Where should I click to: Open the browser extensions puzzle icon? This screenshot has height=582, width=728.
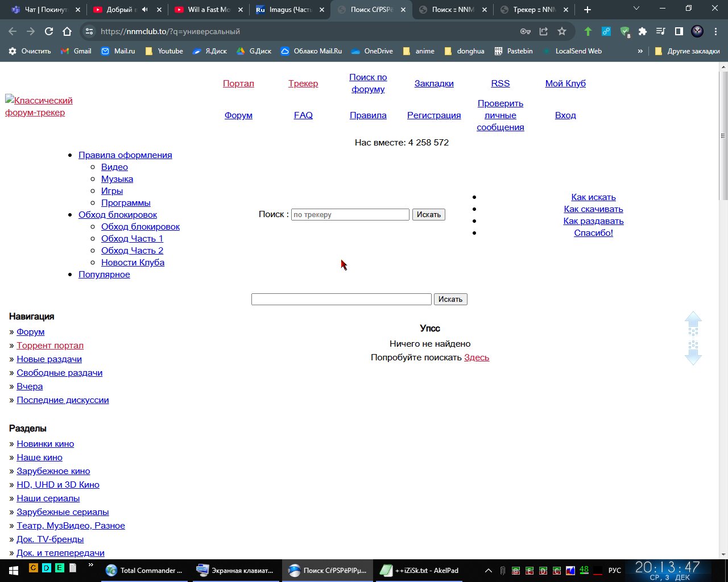point(643,31)
